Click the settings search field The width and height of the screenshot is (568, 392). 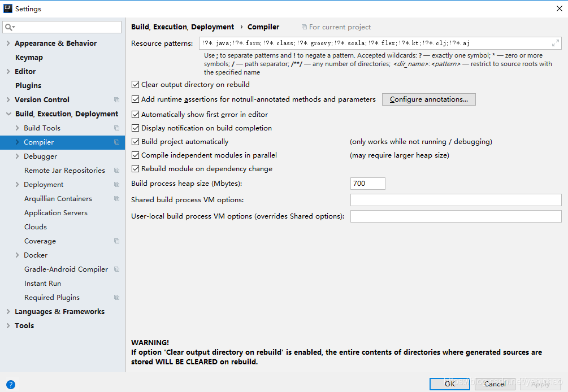tap(62, 27)
